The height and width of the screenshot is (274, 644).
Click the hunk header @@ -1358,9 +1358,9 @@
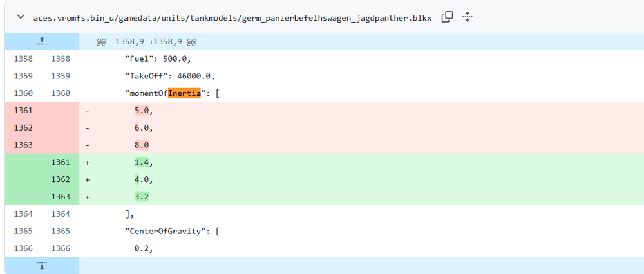pos(146,42)
